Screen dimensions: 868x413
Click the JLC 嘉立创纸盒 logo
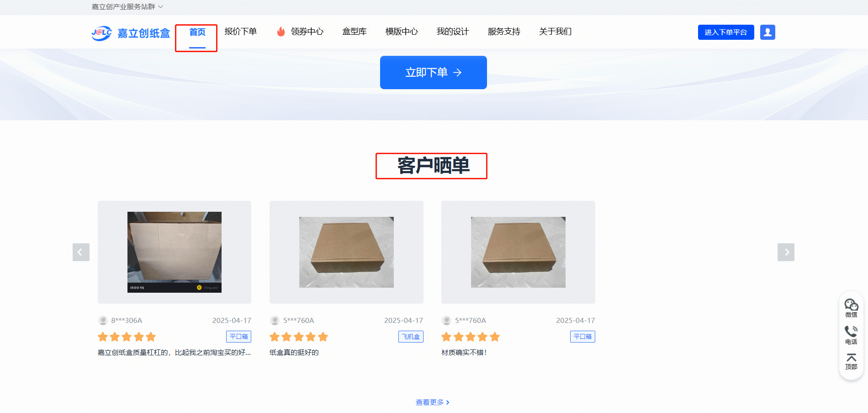(131, 33)
